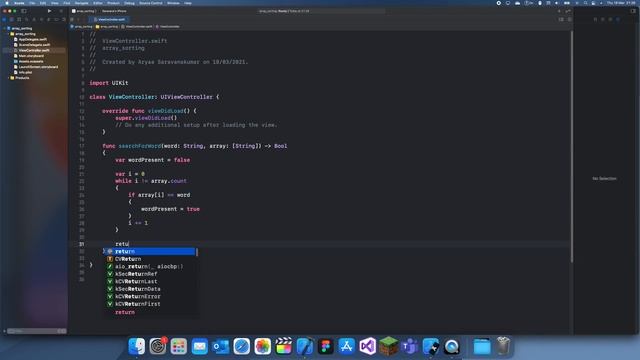The image size is (640, 360).
Task: Open App Store from the Dock
Action: pyautogui.click(x=347, y=347)
